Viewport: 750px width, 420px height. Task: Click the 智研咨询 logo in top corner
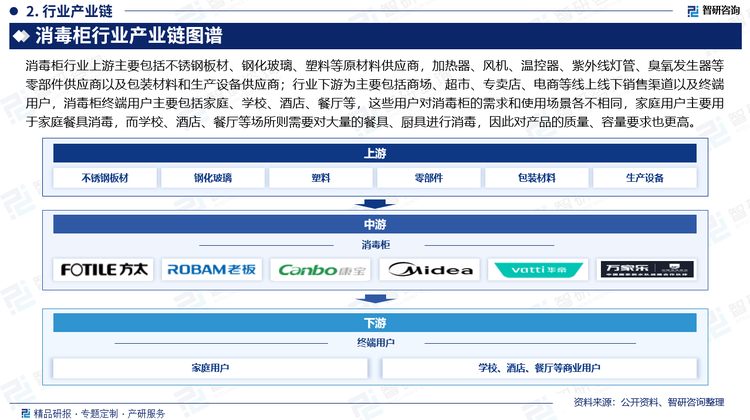[713, 10]
